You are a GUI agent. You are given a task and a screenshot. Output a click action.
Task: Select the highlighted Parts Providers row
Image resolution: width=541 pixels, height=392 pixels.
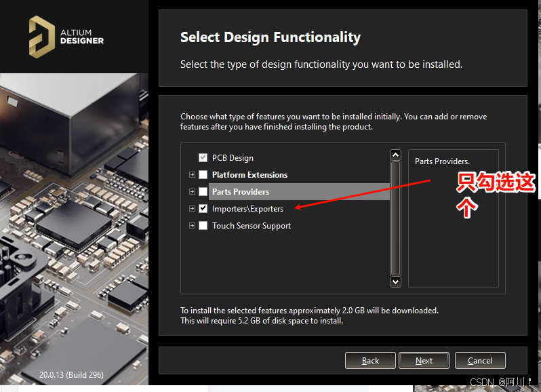(299, 191)
